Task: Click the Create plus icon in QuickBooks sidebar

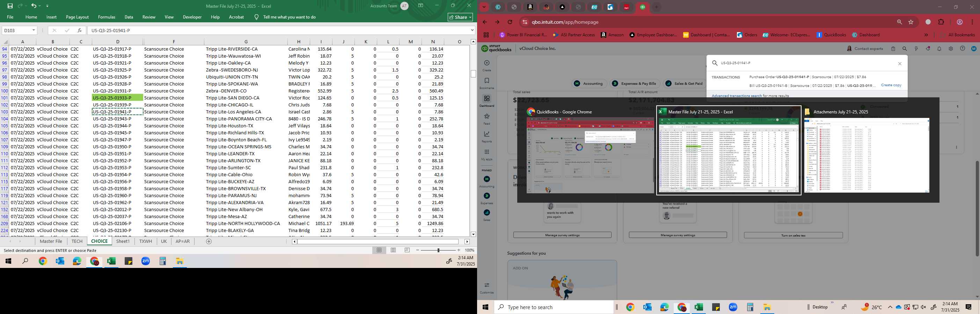Action: point(487,63)
